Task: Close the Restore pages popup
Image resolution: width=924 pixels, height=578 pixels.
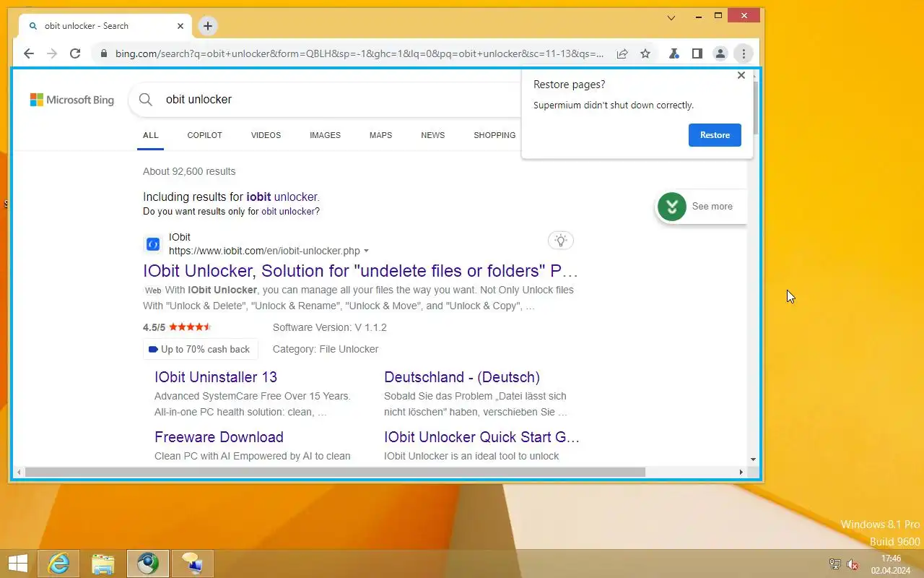Action: [741, 75]
